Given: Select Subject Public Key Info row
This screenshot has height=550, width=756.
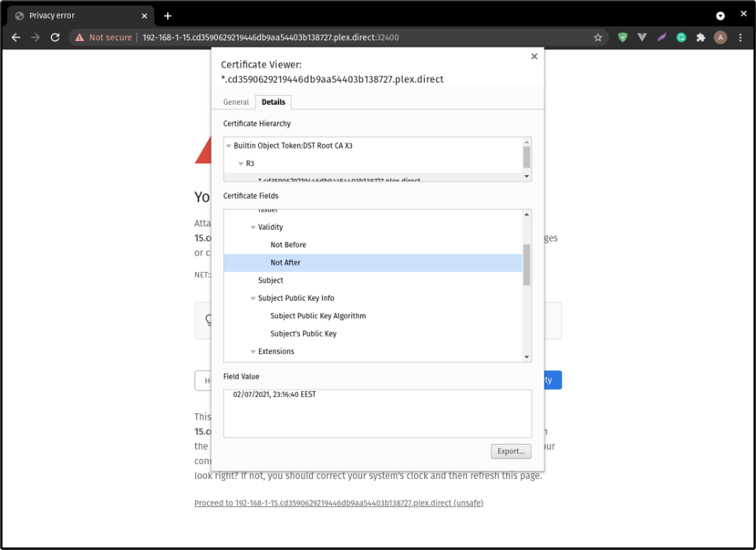Looking at the screenshot, I should [x=373, y=298].
